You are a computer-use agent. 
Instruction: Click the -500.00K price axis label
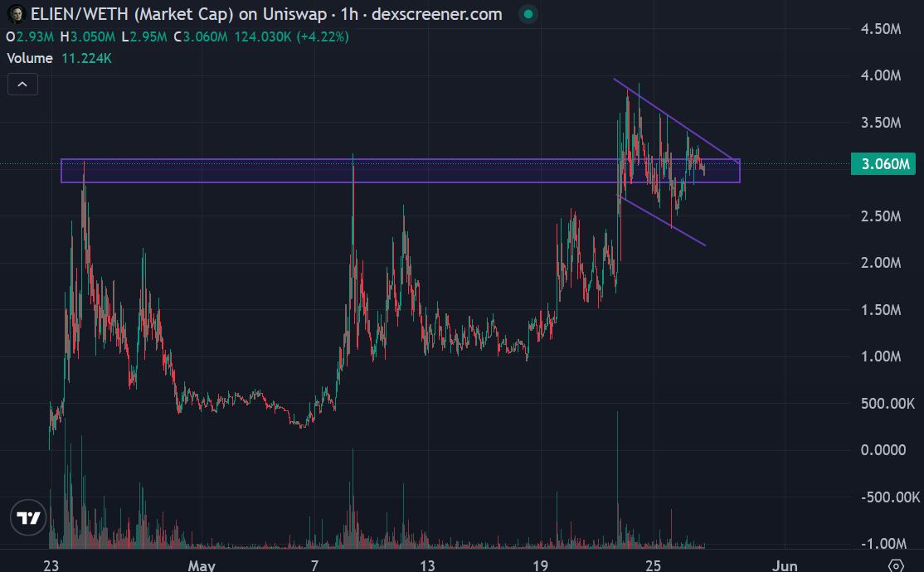point(890,497)
